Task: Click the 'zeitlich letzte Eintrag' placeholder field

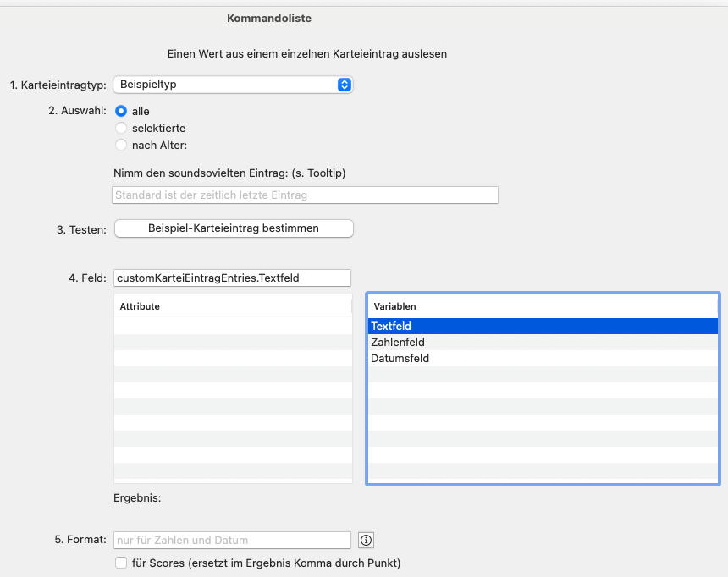Action: 305,195
